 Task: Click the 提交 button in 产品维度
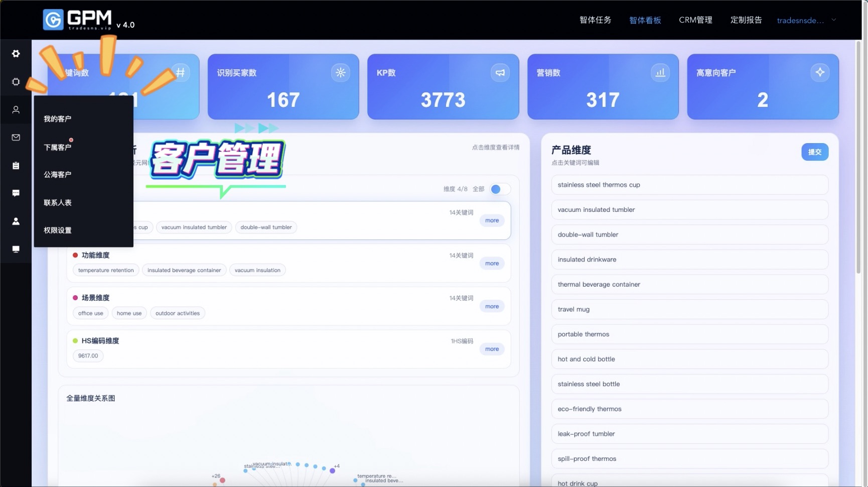814,152
